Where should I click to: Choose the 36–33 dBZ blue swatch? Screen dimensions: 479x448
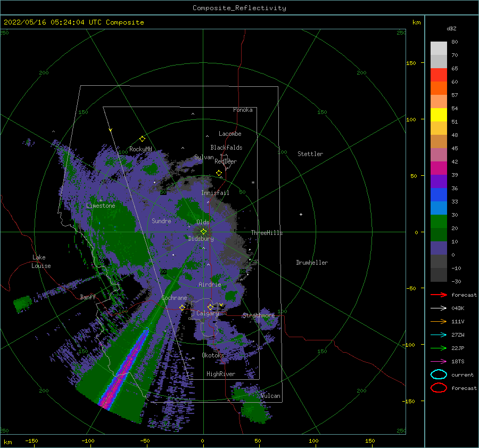pos(439,194)
